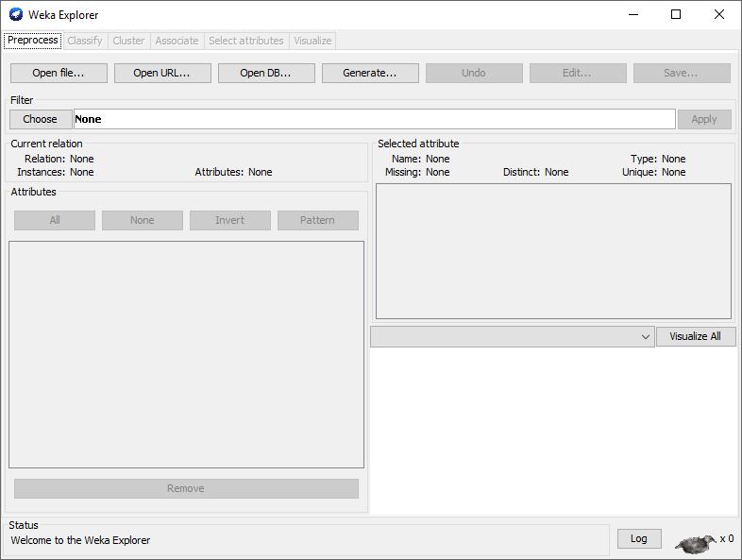Click the Visualize All button
Screen dimensions: 742x560
(695, 336)
